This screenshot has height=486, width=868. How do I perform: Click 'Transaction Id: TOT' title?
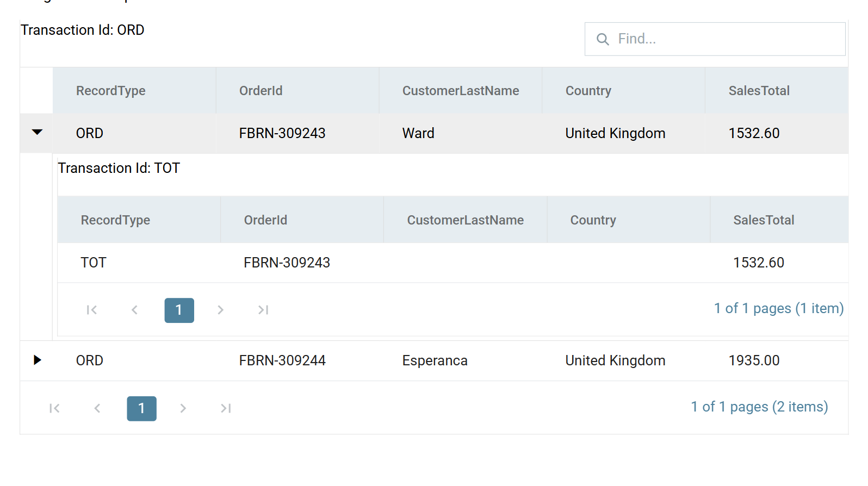[119, 168]
